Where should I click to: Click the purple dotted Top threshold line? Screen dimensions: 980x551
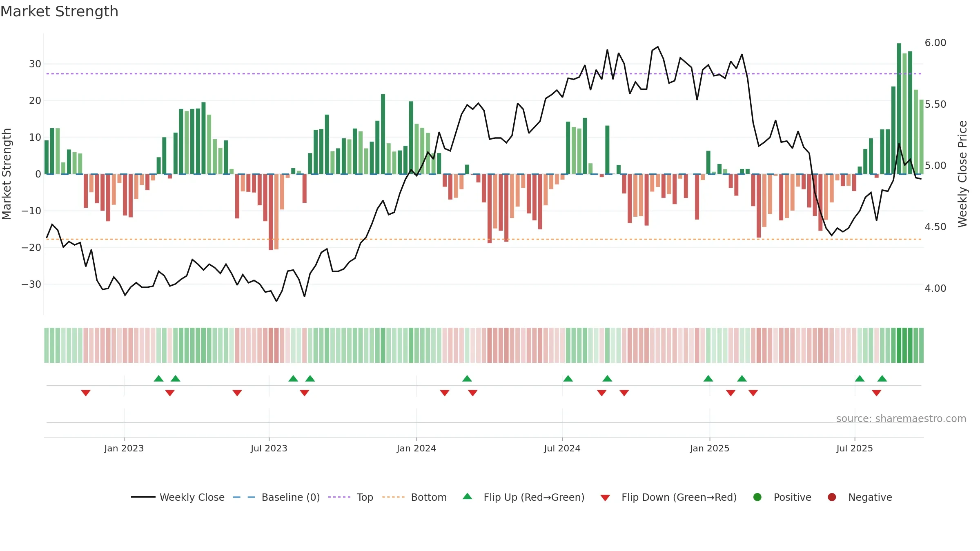(x=484, y=74)
